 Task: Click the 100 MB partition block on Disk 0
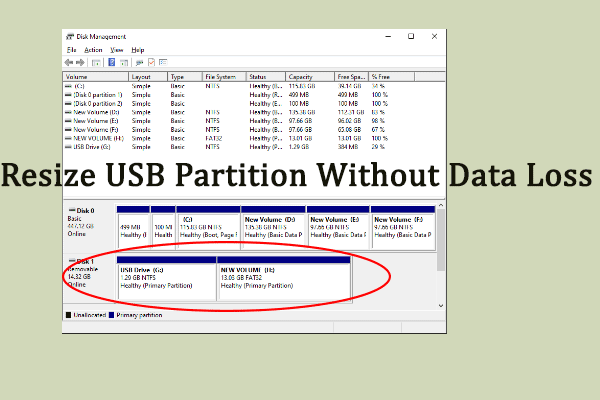[x=163, y=229]
